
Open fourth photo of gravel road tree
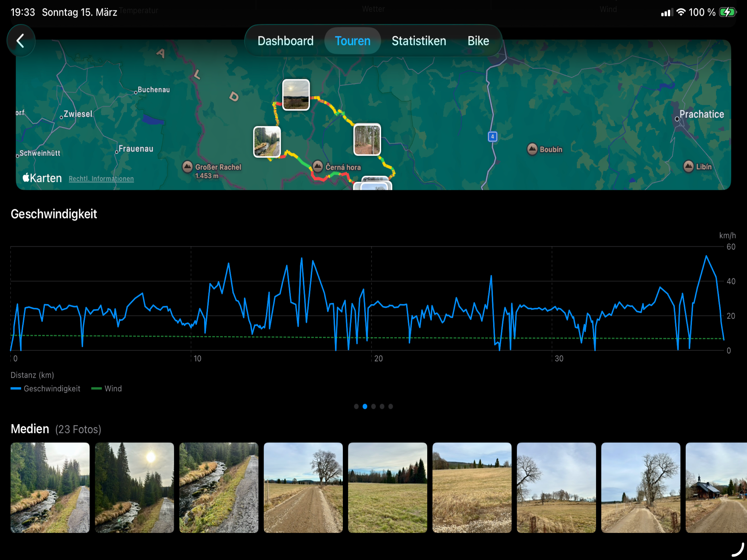[303, 488]
